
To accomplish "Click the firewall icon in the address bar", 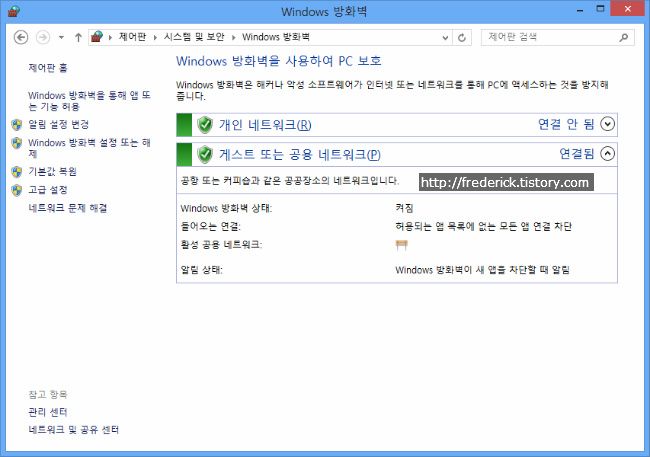I will [x=97, y=37].
